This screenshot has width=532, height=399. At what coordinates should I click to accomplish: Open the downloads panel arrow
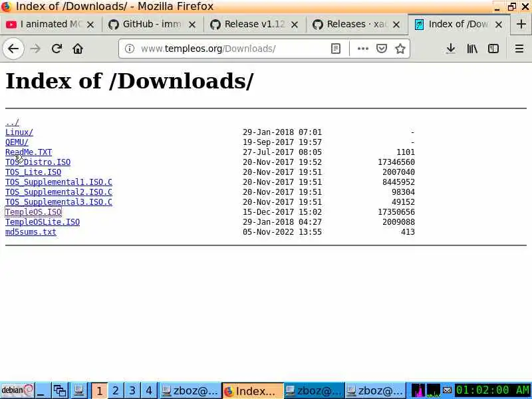click(x=451, y=49)
